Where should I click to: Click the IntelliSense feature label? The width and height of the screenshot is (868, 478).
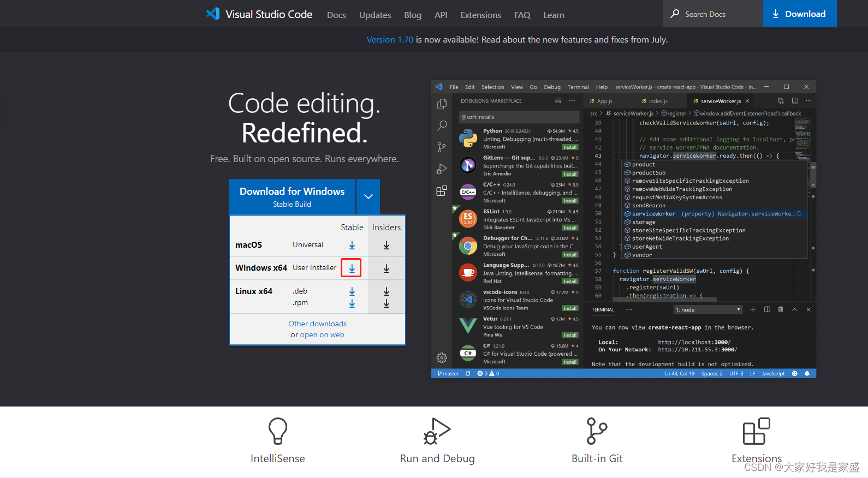278,458
